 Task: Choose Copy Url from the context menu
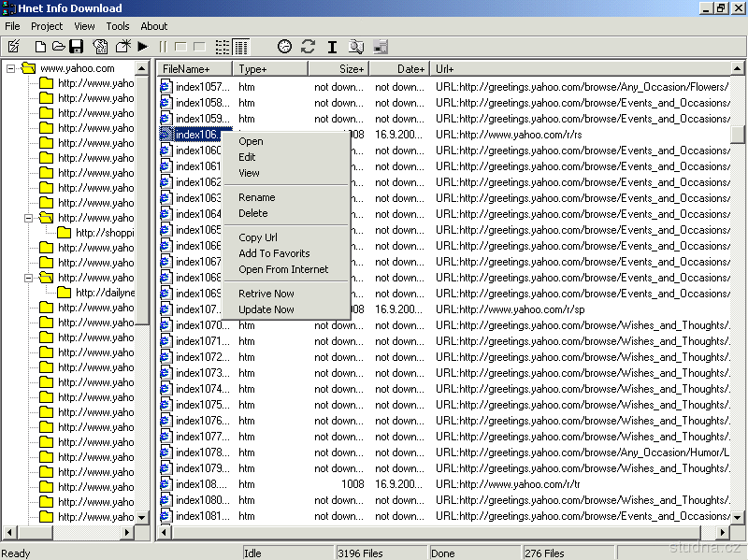(x=257, y=237)
